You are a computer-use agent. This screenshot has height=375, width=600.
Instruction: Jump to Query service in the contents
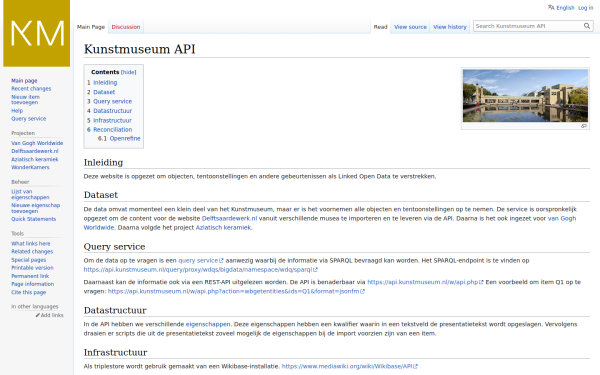(x=112, y=101)
